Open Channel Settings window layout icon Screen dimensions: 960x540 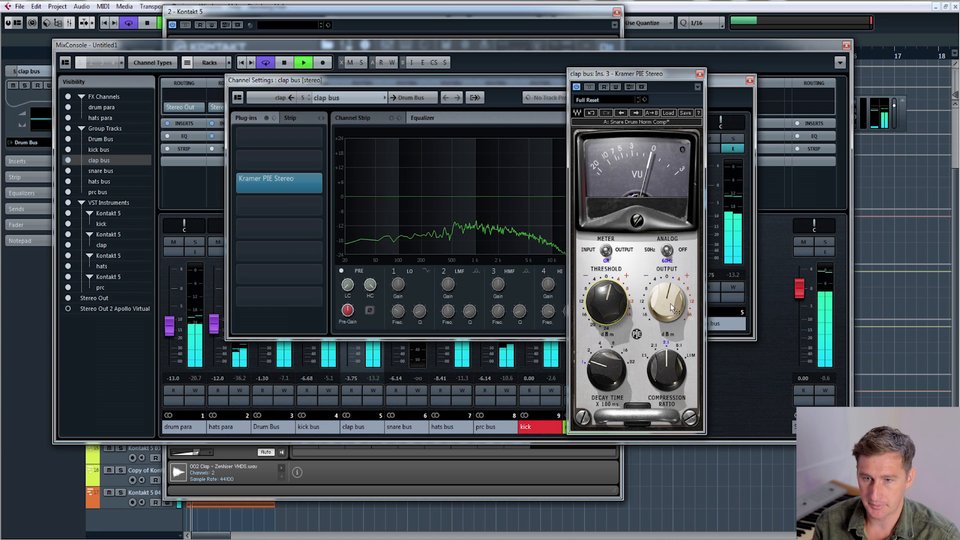click(x=238, y=97)
